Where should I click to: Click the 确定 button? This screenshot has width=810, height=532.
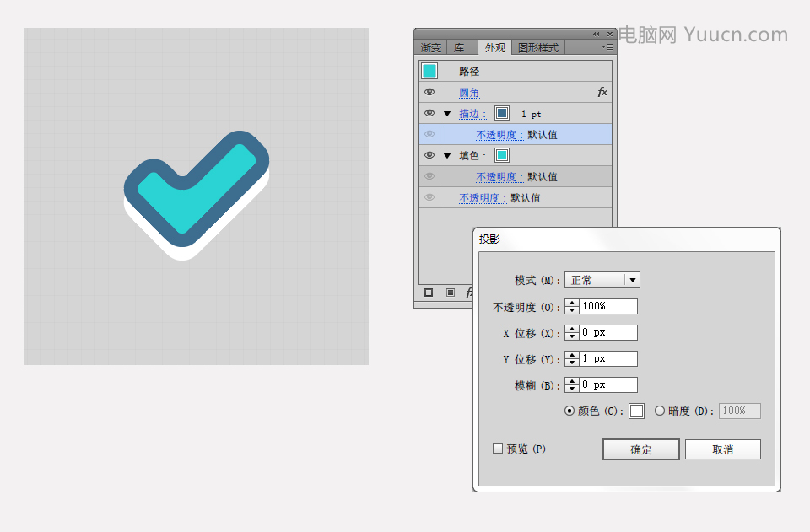pyautogui.click(x=641, y=449)
